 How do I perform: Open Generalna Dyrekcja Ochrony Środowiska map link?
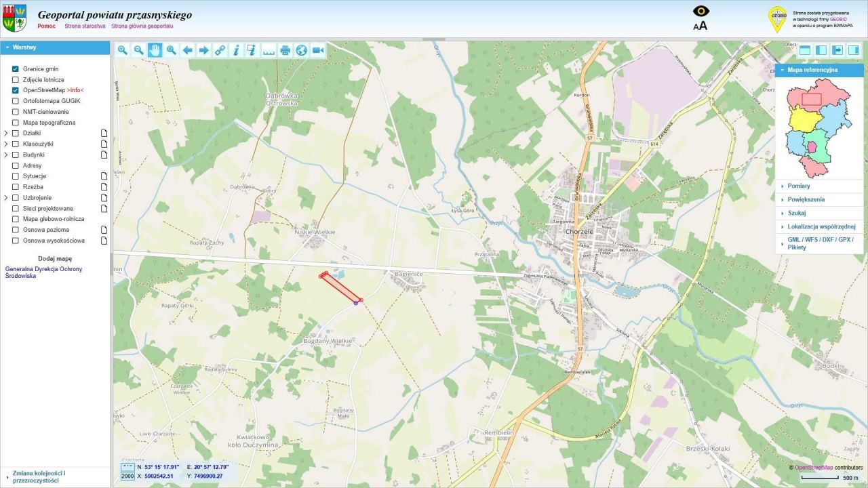pyautogui.click(x=43, y=272)
